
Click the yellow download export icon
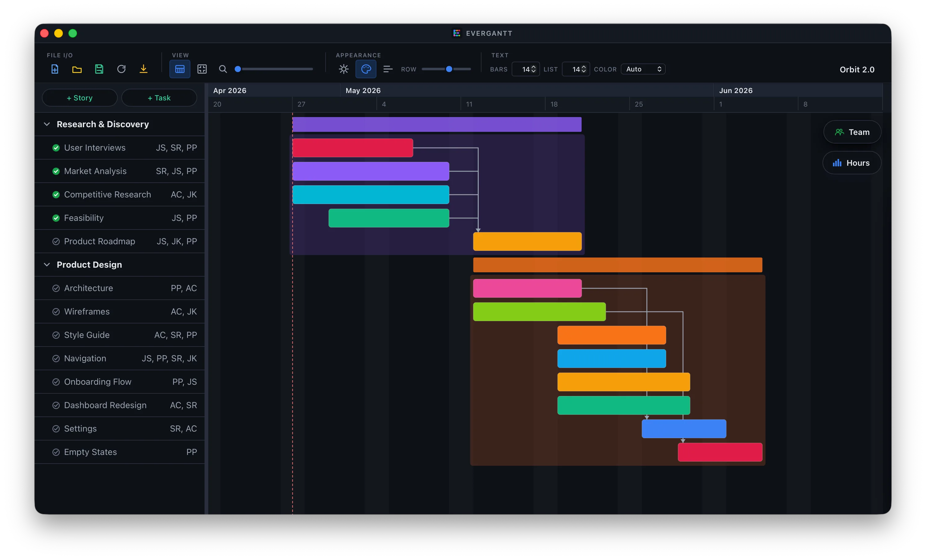pyautogui.click(x=144, y=69)
